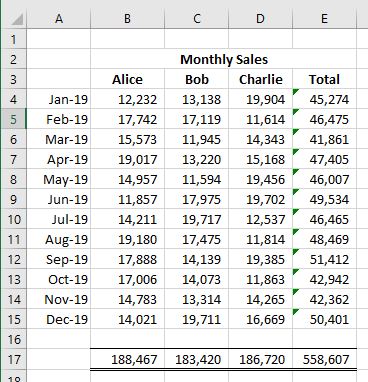Select row 17 header
This screenshot has height=382, width=368.
(x=13, y=359)
